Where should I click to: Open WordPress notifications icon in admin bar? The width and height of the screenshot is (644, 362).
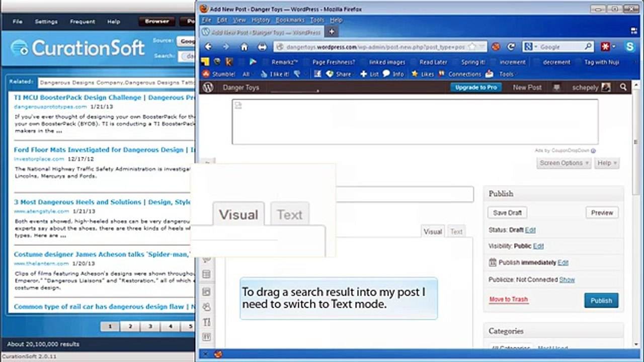(556, 87)
